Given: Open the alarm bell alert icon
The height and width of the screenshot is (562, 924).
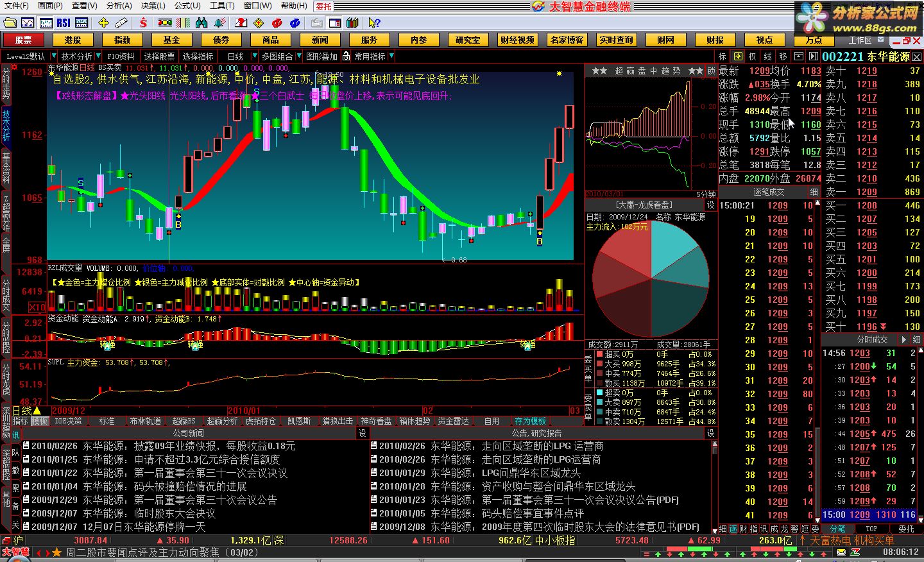Looking at the screenshot, I should (x=219, y=22).
